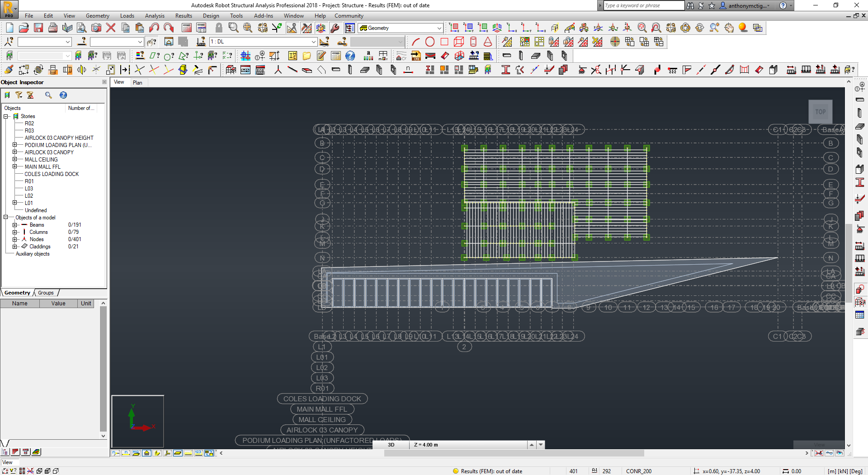
Task: Toggle supports symbols display icon
Action: pos(146,453)
